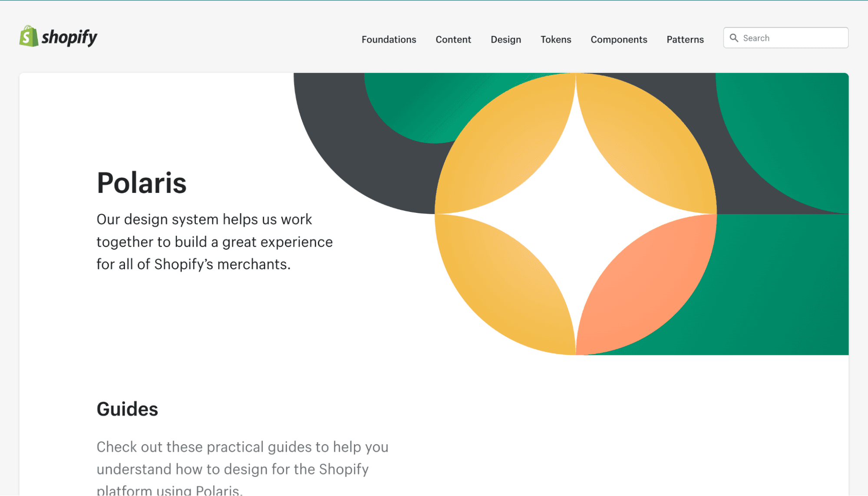Open the Design navigation link
Screen dimensions: 868x496
(505, 40)
